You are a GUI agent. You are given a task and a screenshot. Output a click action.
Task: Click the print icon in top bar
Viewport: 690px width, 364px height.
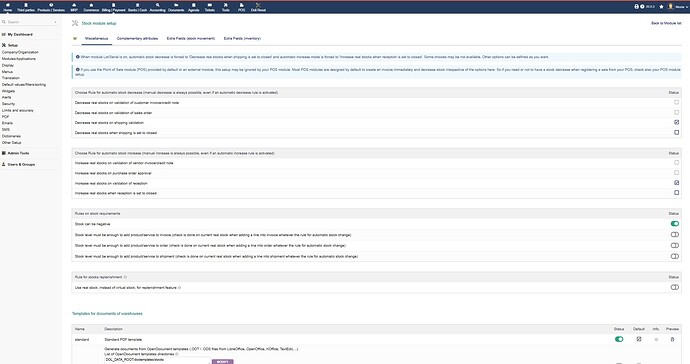point(636,7)
